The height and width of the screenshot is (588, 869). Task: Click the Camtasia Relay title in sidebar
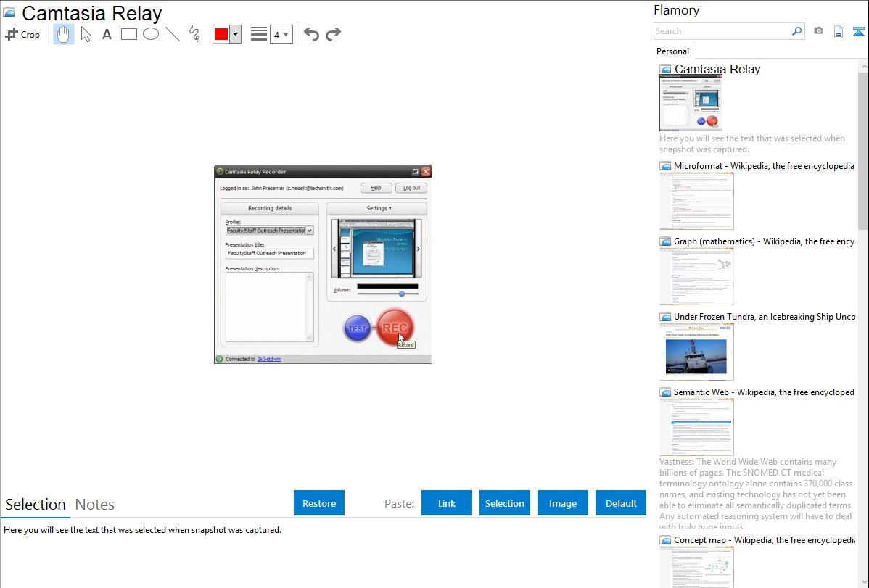(717, 70)
